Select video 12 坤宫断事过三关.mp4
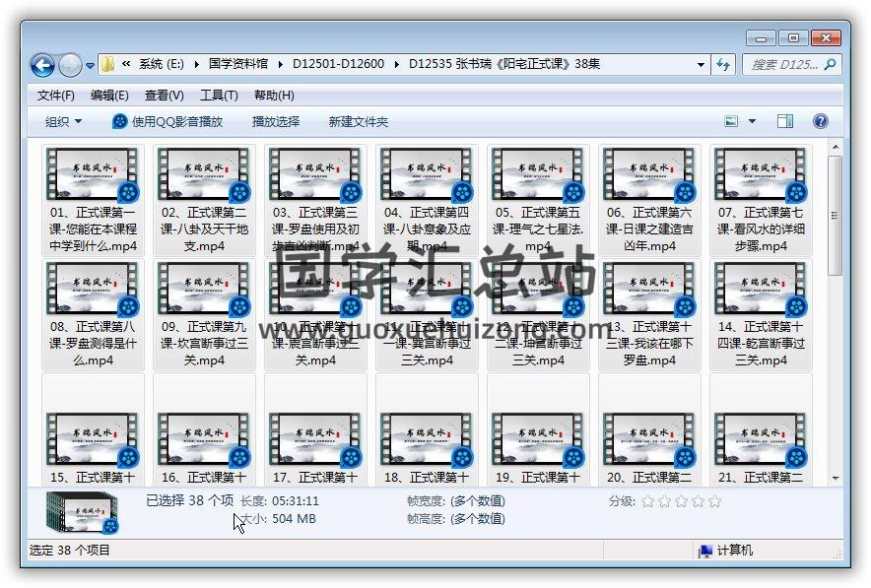 pyautogui.click(x=538, y=314)
